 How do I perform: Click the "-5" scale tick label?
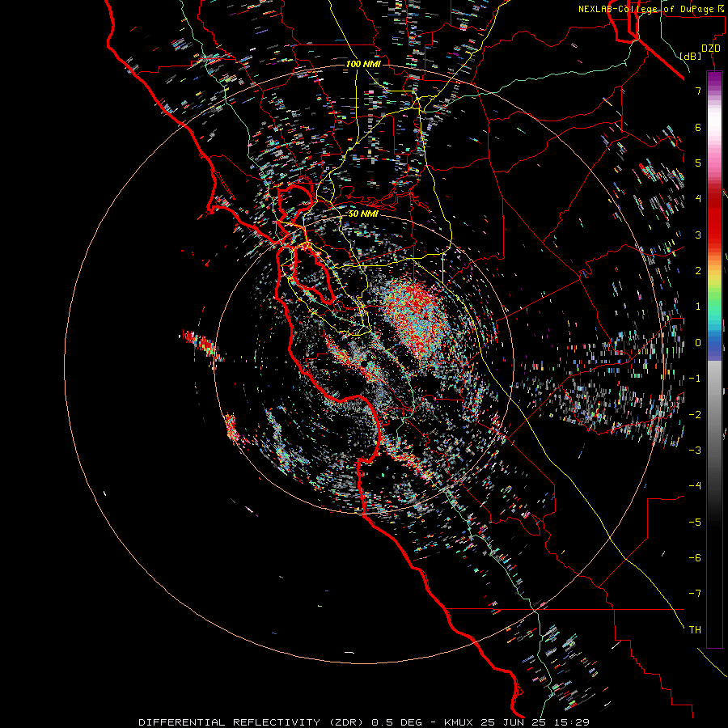click(x=695, y=522)
